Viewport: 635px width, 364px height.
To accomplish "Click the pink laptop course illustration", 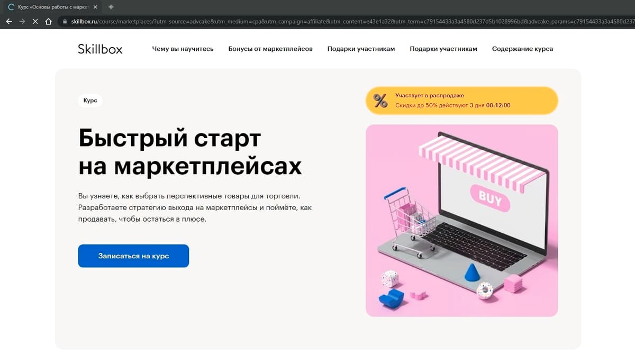I will (x=461, y=221).
